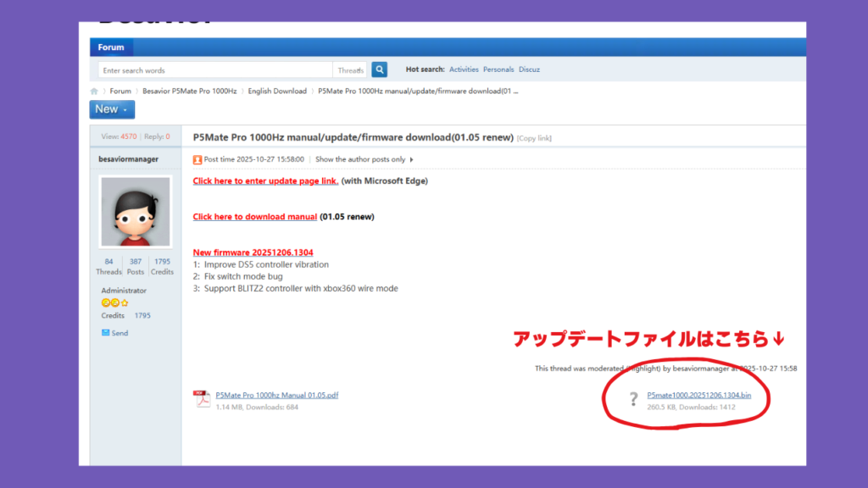Open Besavior P5Mate Pro 1000Hz breadcrumb
This screenshot has height=488, width=868.
click(x=190, y=91)
